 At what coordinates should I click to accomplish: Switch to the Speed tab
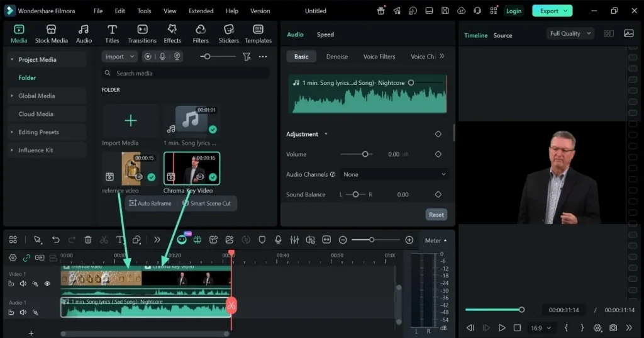[325, 35]
